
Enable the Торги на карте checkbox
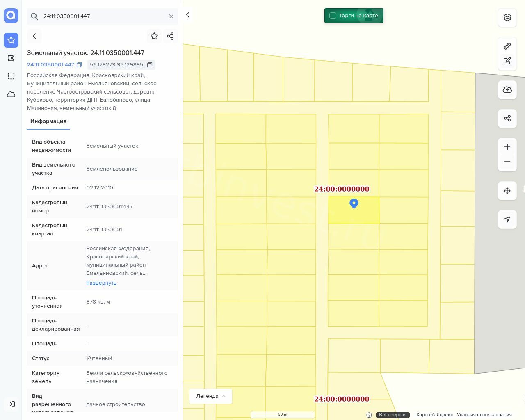(x=333, y=16)
